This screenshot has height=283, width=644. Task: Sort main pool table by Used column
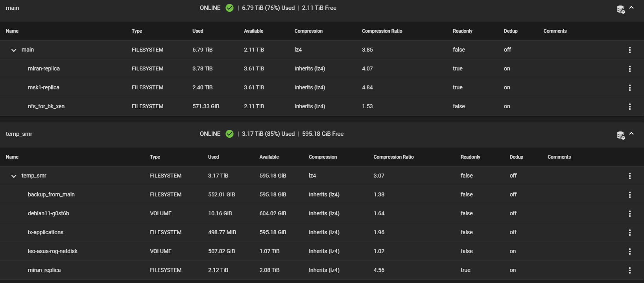[x=198, y=31]
